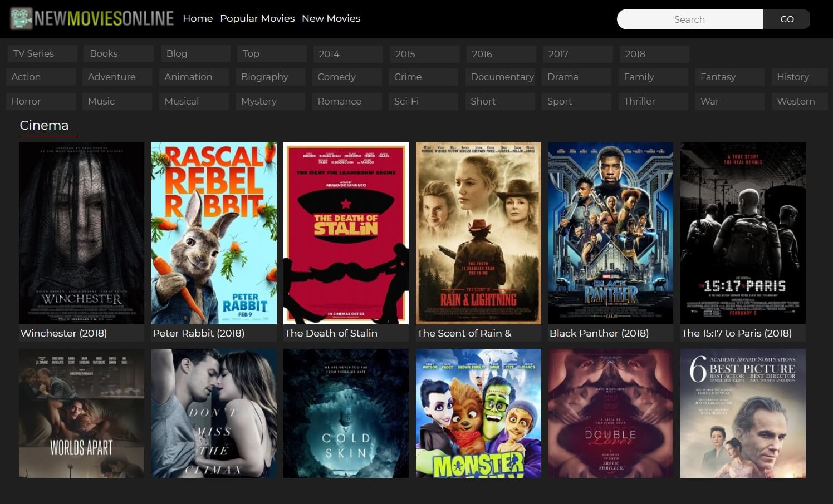Filter movies by year 2014
The width and height of the screenshot is (833, 504).
pos(348,54)
